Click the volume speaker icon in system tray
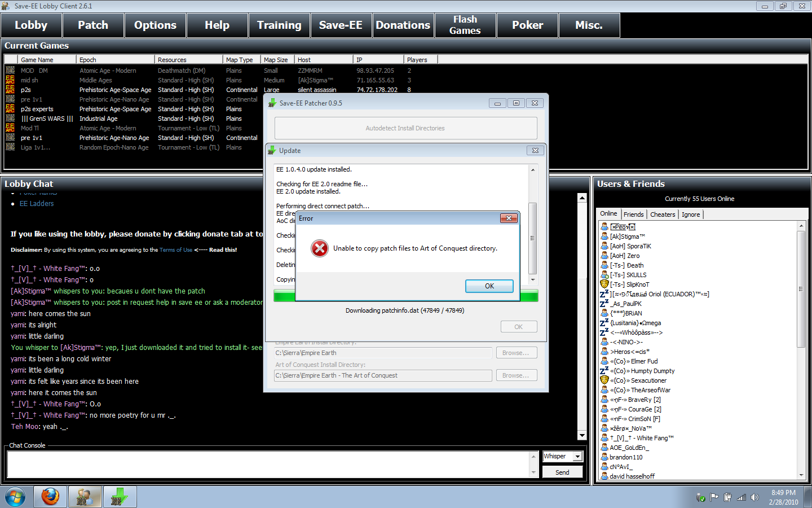The height and width of the screenshot is (508, 812). coord(755,497)
